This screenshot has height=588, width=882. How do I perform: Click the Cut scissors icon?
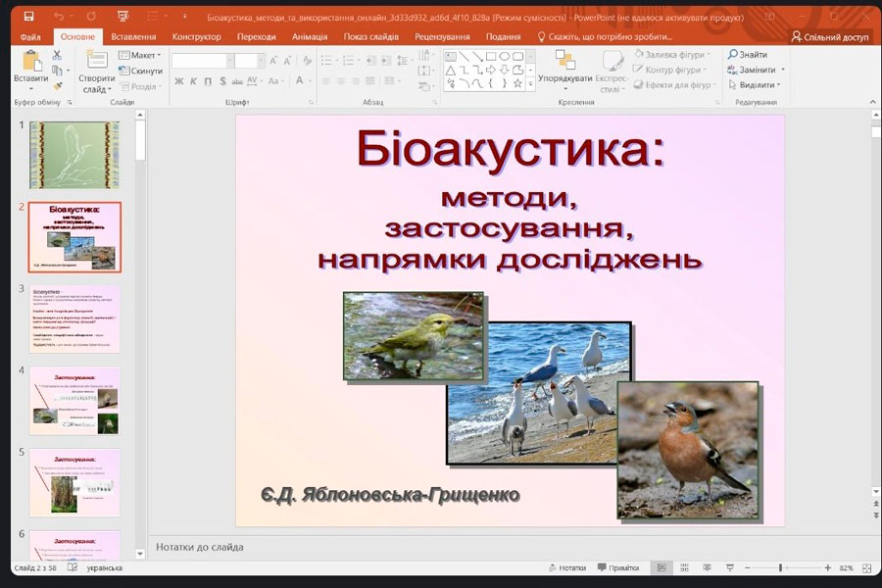click(x=57, y=56)
